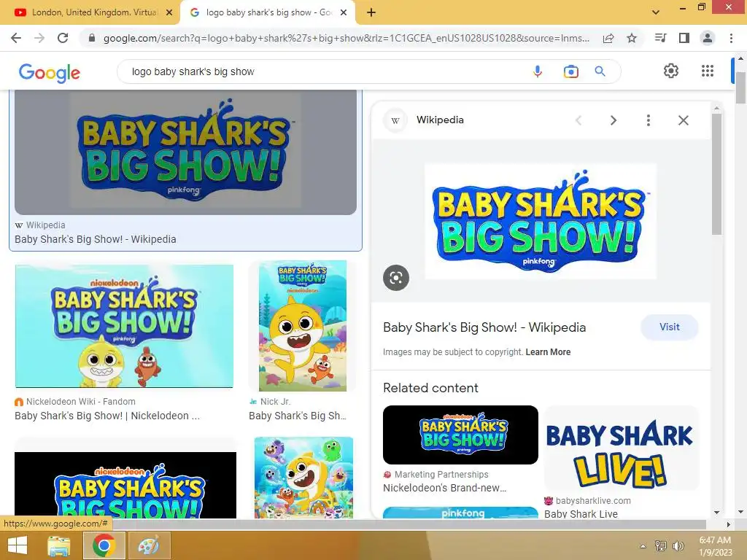The height and width of the screenshot is (560, 747).
Task: Click the Wikipedia source icon in the preview panel
Action: [x=395, y=120]
